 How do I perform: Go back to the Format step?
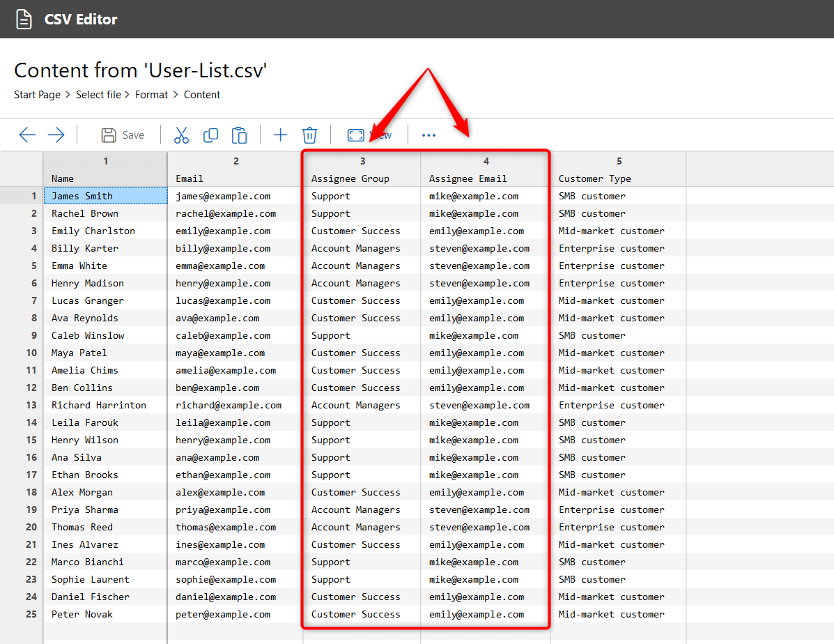point(151,94)
